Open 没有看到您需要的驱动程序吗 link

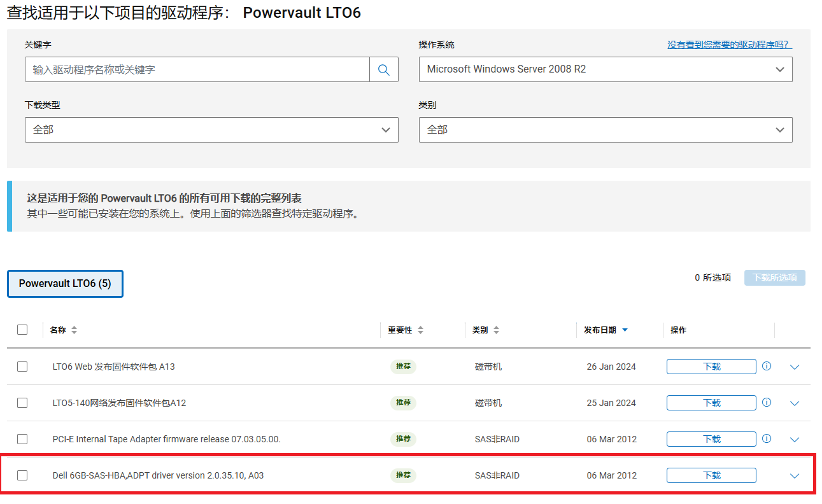729,45
